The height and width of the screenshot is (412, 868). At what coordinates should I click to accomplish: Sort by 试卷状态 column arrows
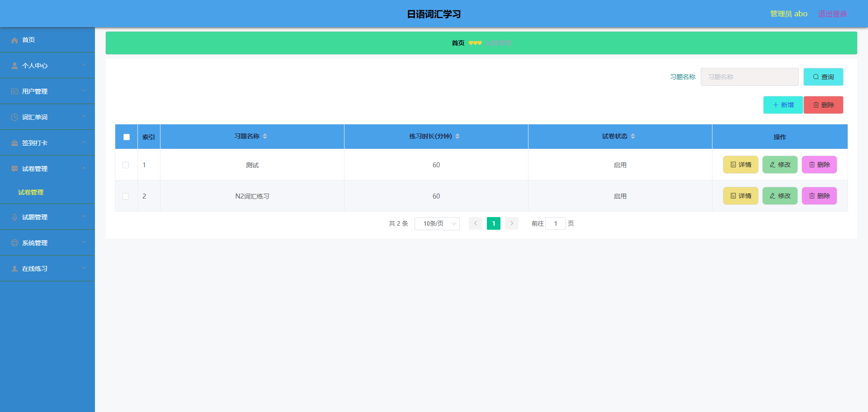633,137
